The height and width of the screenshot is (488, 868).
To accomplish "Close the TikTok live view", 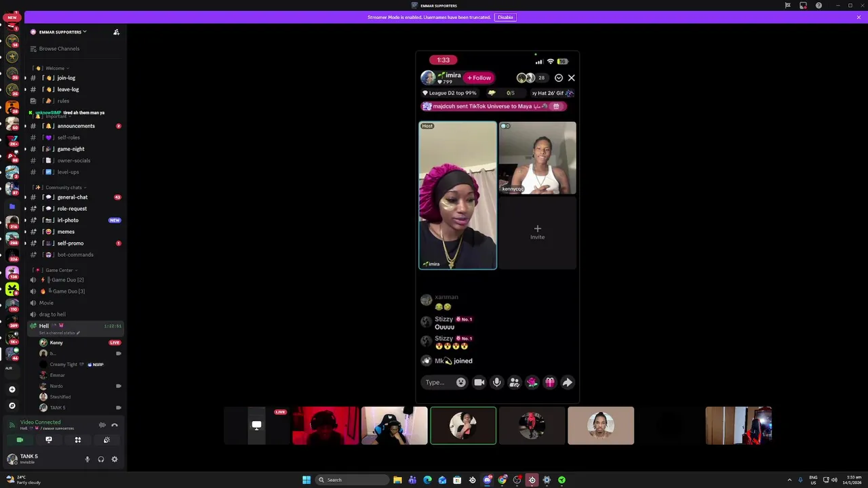I will [572, 78].
